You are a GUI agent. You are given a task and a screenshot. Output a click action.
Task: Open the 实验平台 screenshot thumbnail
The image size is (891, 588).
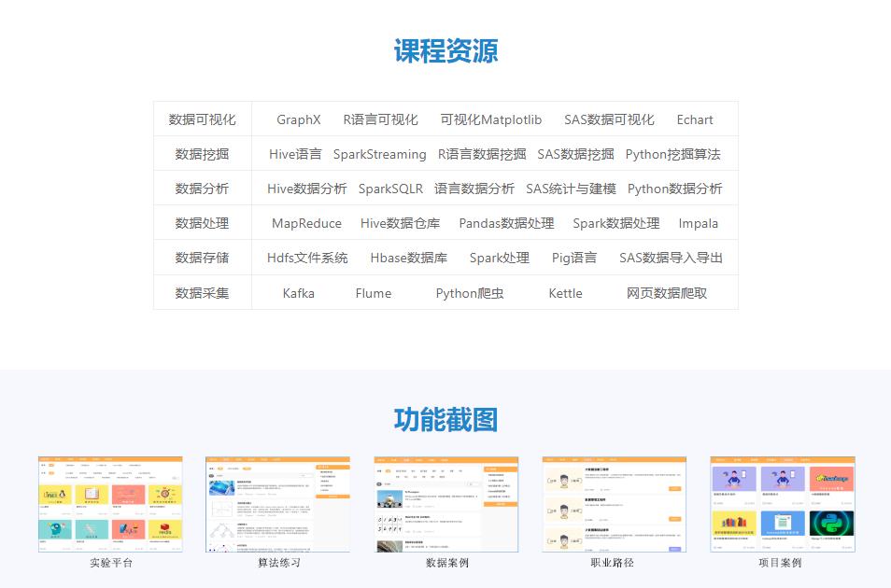click(110, 504)
